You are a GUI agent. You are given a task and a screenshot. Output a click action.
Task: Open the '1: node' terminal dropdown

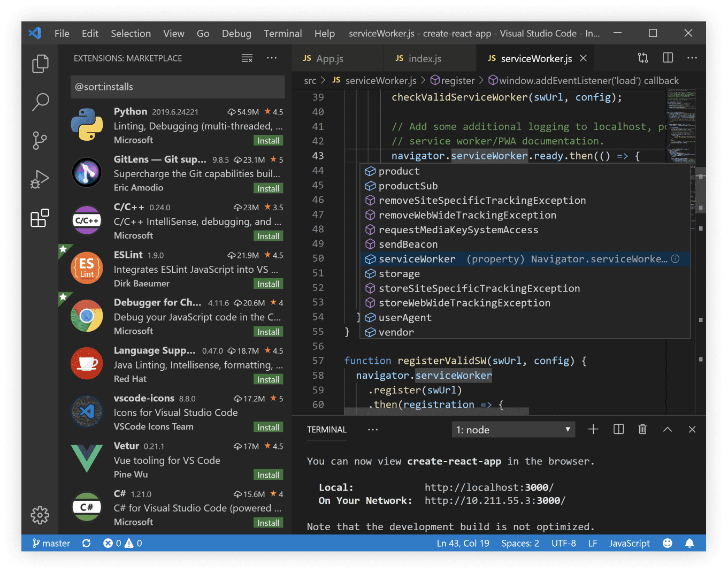(x=513, y=429)
